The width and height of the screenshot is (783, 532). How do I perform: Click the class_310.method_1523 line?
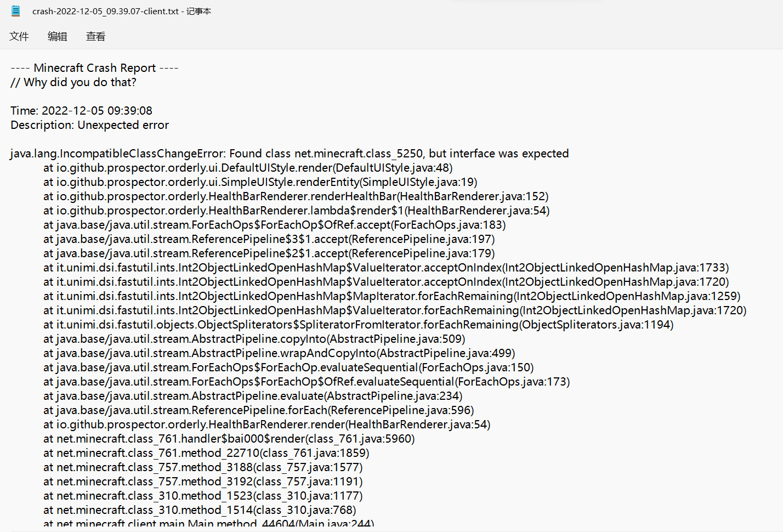pyautogui.click(x=203, y=496)
